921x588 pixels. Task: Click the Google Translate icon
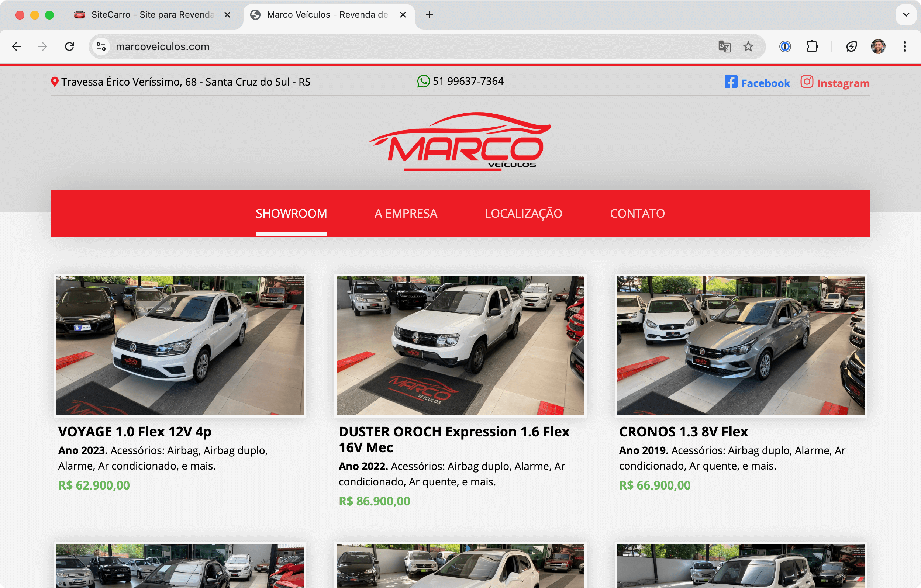pos(724,46)
